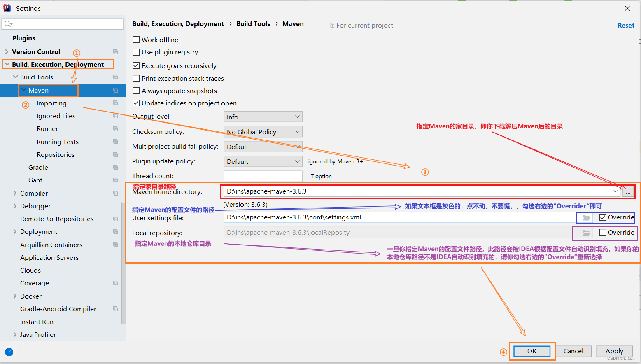641x364 pixels.
Task: Click the Cancel button
Action: (x=573, y=351)
